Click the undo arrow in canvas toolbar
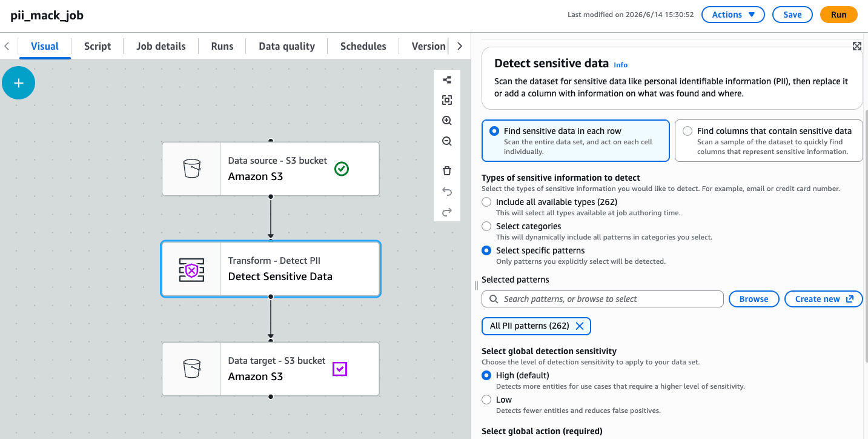868x439 pixels. [x=447, y=192]
